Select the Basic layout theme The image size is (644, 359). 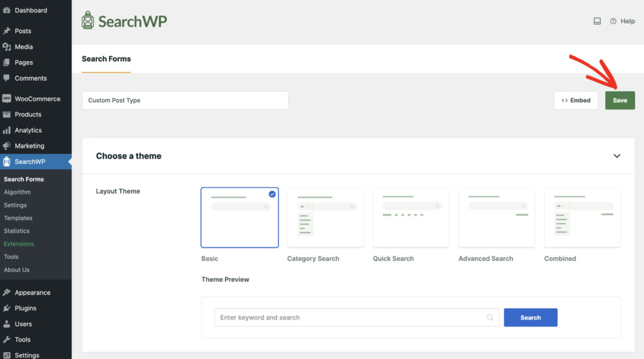[x=239, y=218]
